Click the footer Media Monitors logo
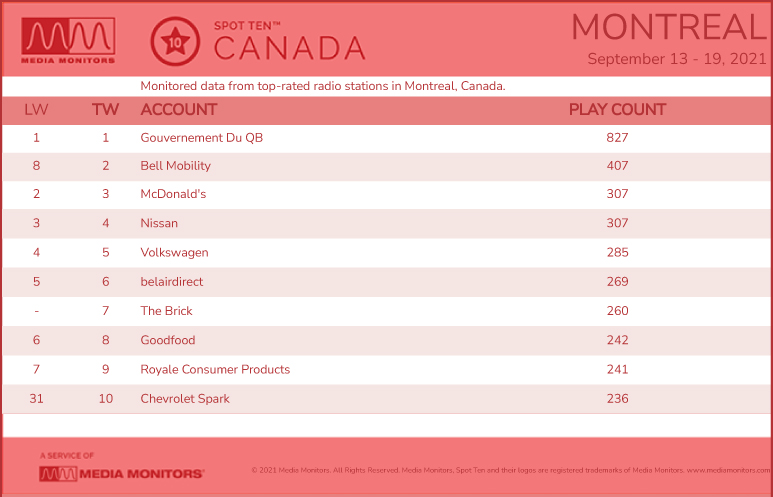Screen dimensions: 773x497 coord(121,474)
